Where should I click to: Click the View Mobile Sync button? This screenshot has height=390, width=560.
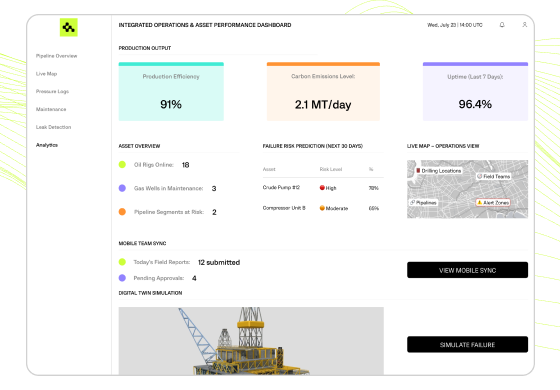[467, 270]
